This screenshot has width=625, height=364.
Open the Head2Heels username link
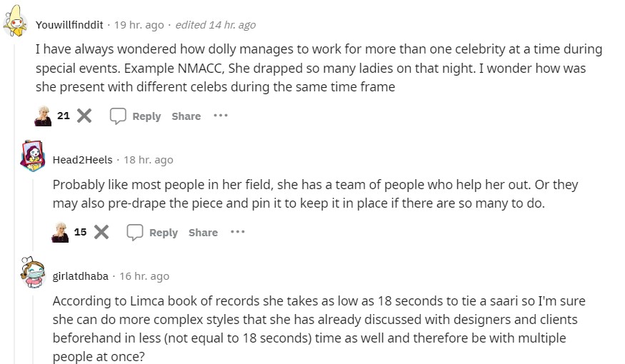(x=82, y=160)
